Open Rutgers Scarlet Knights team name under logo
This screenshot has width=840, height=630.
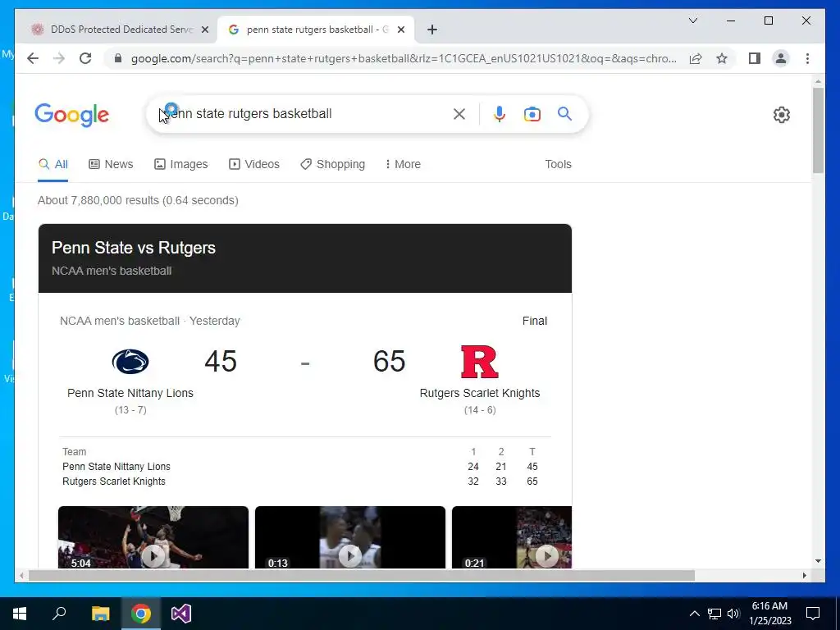click(480, 393)
